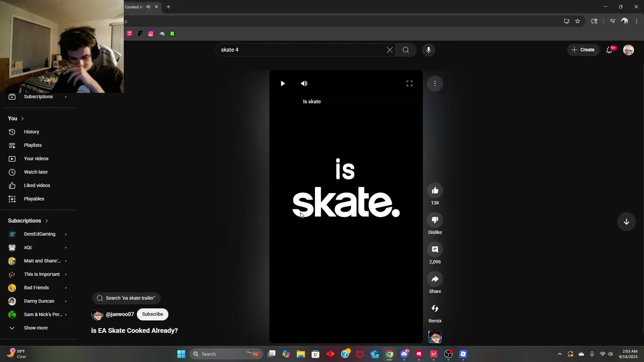Open the Short's sound thumbnail
The image size is (644, 362).
[435, 337]
